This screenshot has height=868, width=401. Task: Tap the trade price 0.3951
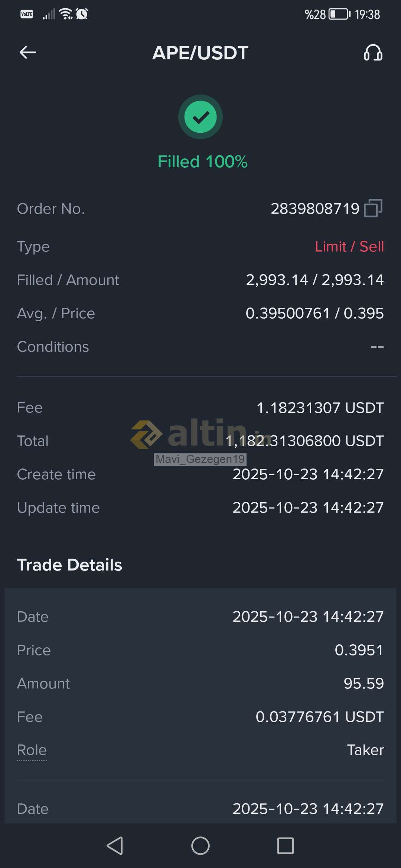click(359, 650)
